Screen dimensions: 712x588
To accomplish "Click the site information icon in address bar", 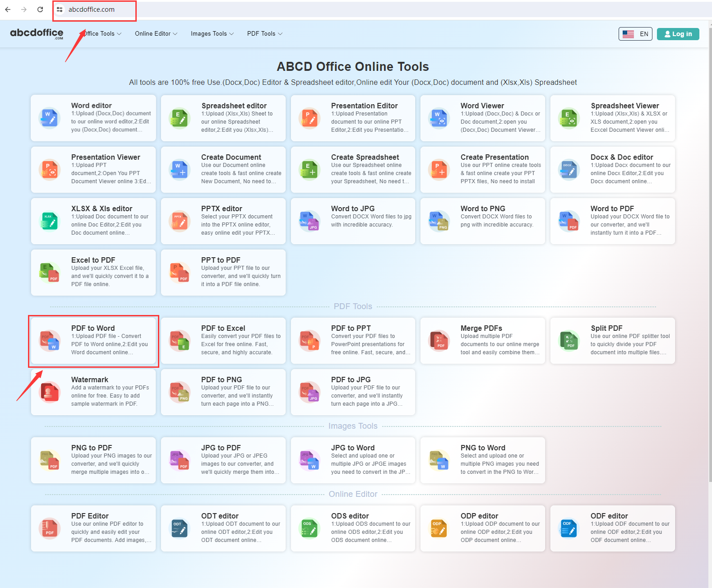I will tap(60, 9).
